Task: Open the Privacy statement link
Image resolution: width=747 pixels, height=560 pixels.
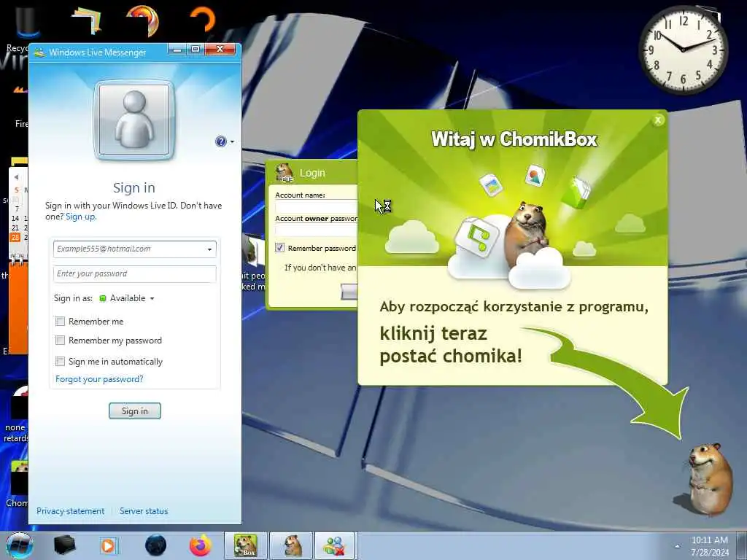Action: pyautogui.click(x=71, y=511)
